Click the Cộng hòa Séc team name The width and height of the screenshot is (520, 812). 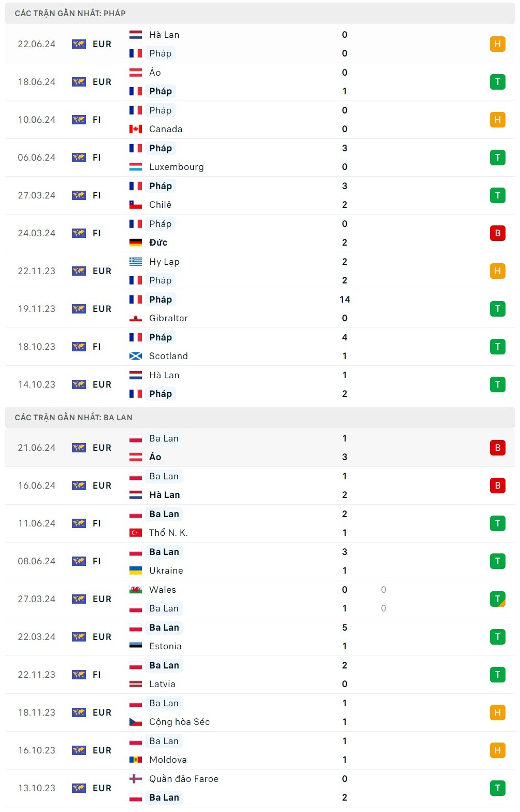coord(179,722)
